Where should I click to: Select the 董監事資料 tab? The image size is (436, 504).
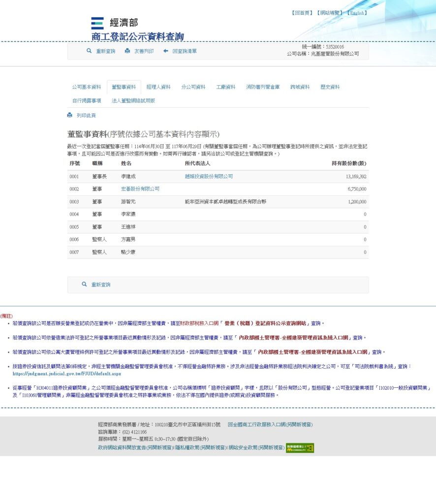pyautogui.click(x=124, y=87)
